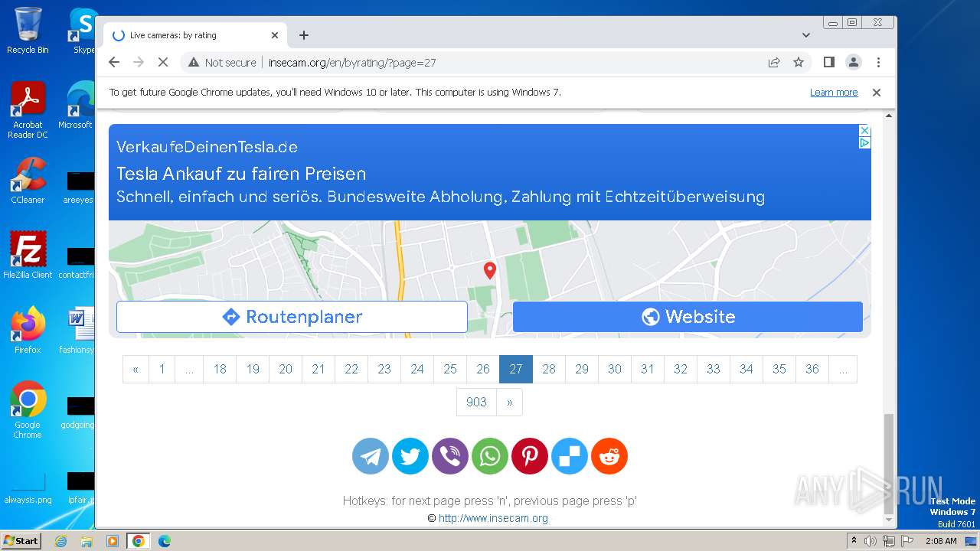
Task: Go to page 28
Action: tap(549, 369)
